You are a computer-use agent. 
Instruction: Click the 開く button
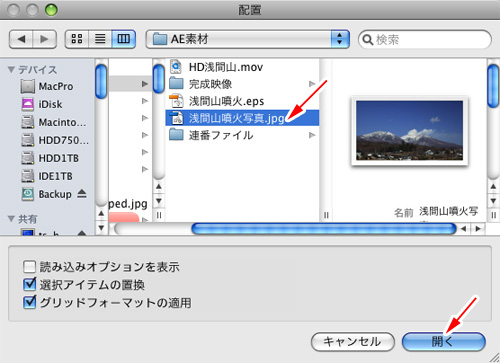click(x=444, y=342)
